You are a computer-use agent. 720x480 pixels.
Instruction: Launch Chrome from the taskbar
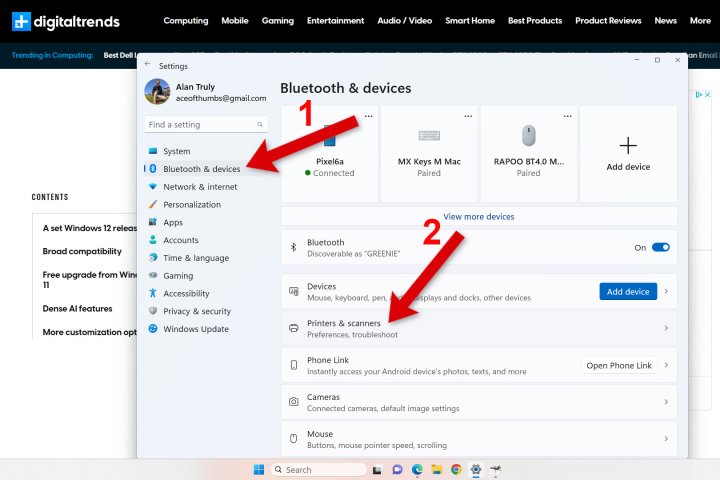click(x=456, y=469)
